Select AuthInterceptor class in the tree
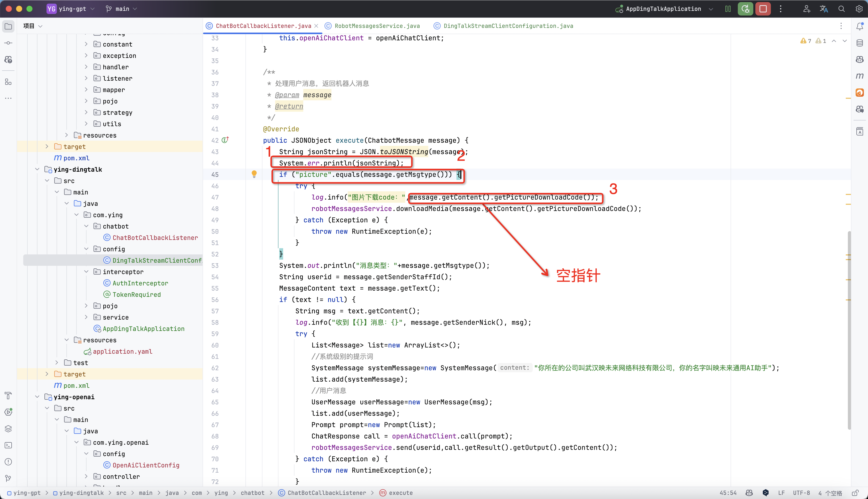Screen dimensions: 868x499 coord(136,283)
